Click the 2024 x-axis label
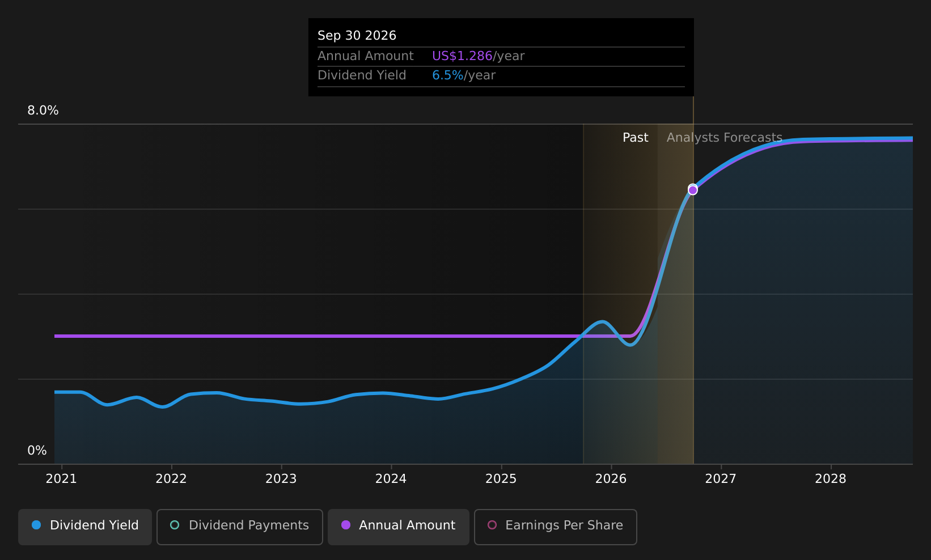Viewport: 931px width, 560px height. coord(391,479)
